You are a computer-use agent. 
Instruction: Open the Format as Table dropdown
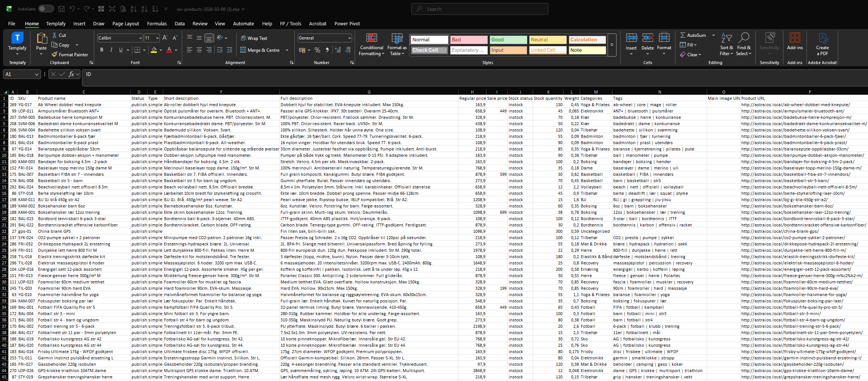point(397,44)
